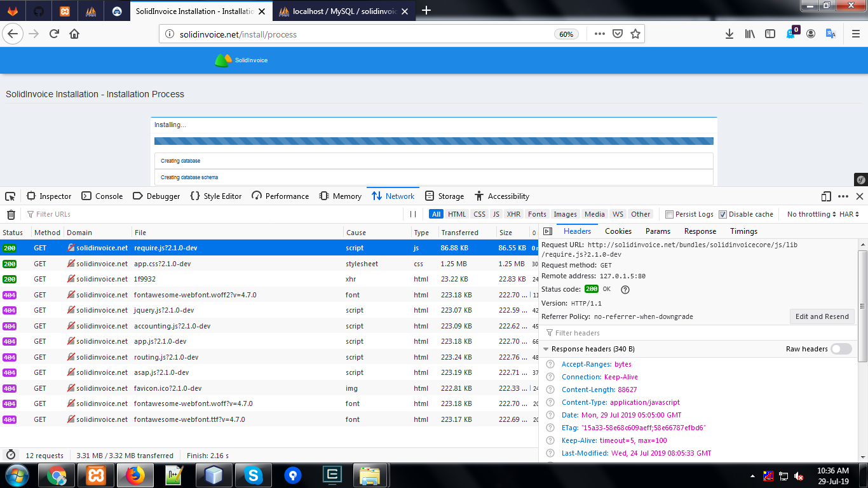Image resolution: width=868 pixels, height=488 pixels.
Task: Start performance analysis from stopwatch icon
Action: (11, 455)
